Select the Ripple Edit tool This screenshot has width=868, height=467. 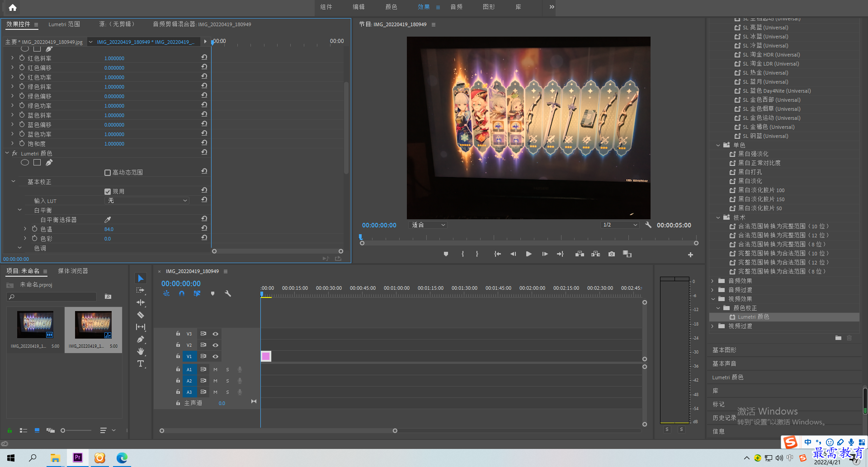point(141,302)
